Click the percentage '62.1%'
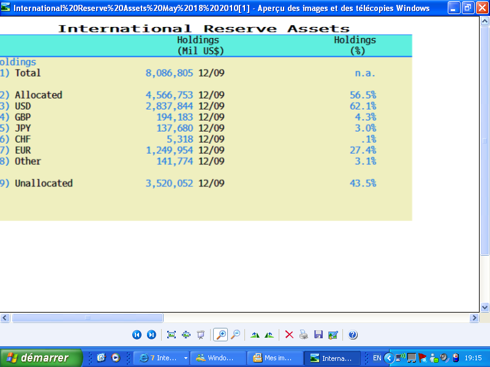Image resolution: width=490 pixels, height=367 pixels. click(363, 106)
